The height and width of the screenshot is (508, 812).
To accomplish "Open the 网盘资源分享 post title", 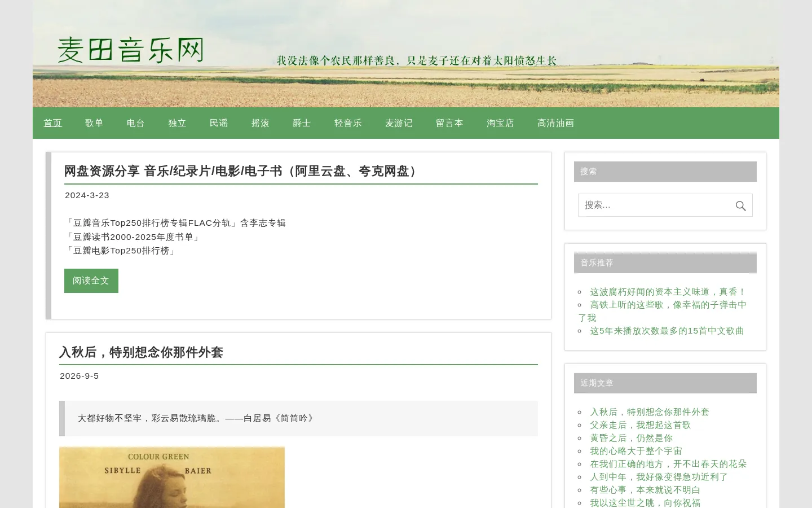I will coord(242,171).
